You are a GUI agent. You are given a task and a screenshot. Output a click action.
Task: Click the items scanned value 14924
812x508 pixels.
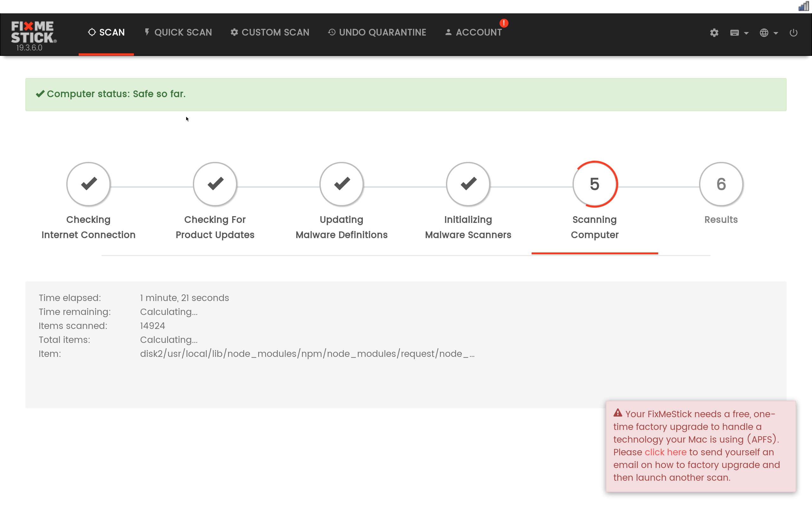[x=153, y=325]
